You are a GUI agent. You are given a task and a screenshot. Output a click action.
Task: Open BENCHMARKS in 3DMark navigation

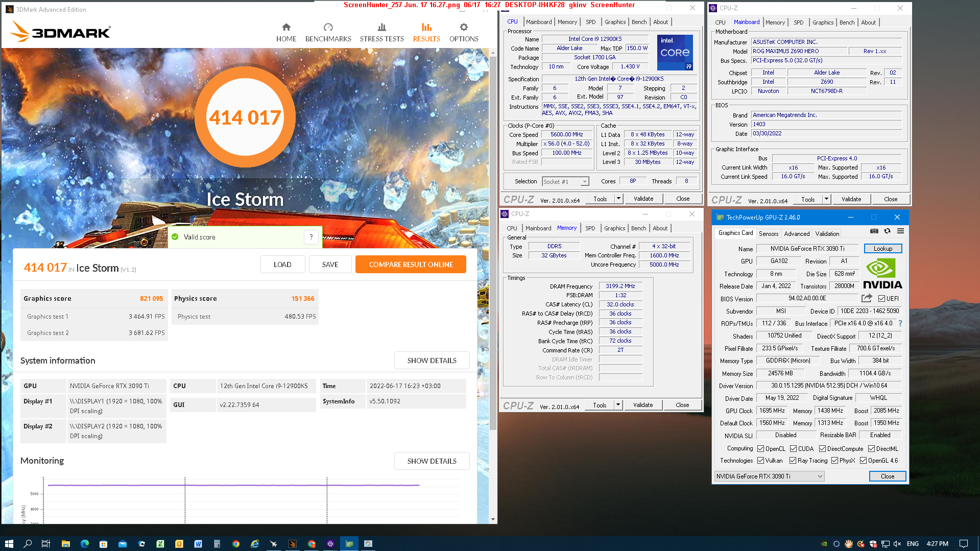click(328, 33)
